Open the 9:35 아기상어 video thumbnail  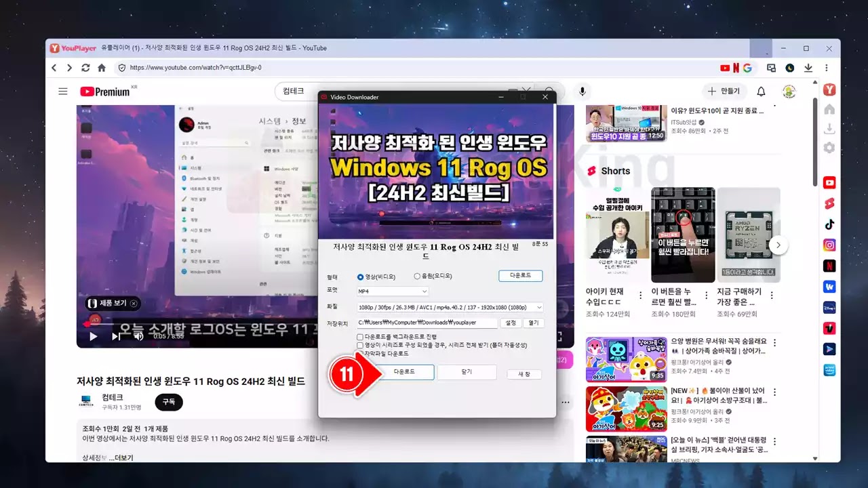pos(626,359)
